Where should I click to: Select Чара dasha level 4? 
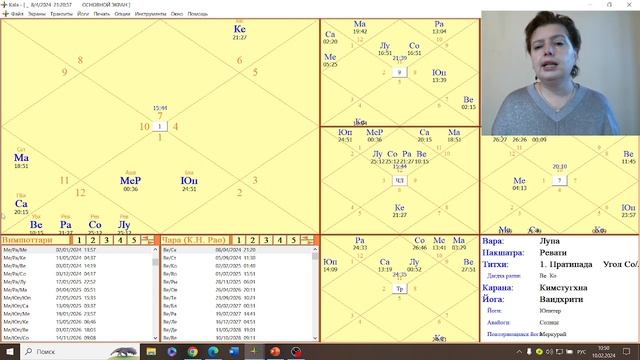(x=280, y=240)
